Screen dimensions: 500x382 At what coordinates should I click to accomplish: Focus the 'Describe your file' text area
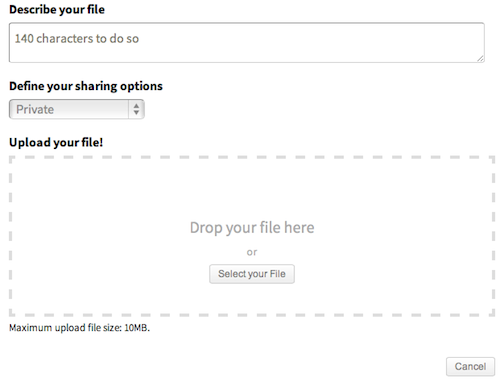(x=247, y=43)
